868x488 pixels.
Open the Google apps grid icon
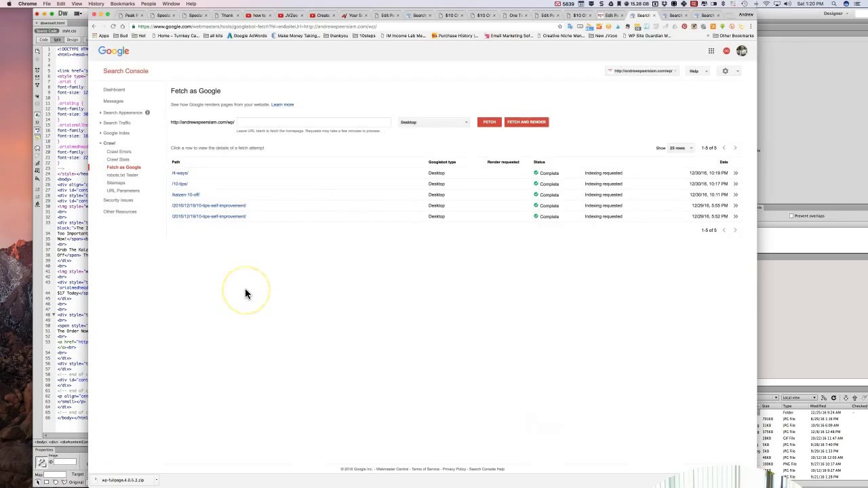pos(711,51)
